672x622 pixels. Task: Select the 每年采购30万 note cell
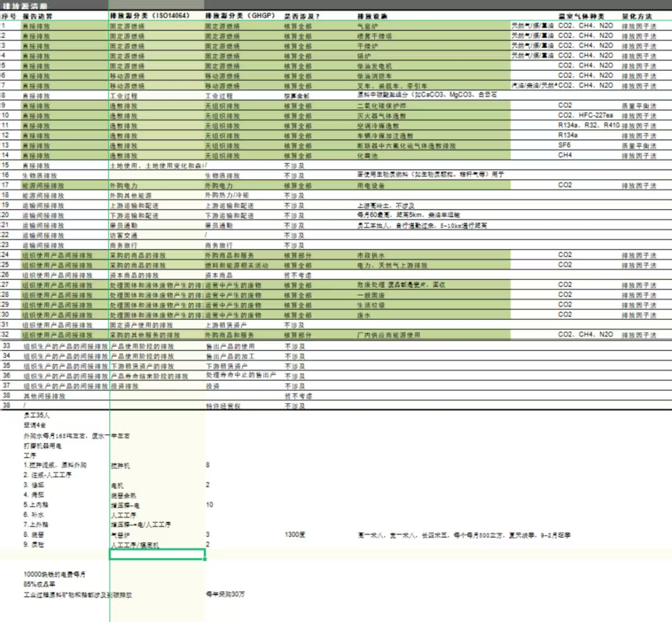[x=225, y=595]
